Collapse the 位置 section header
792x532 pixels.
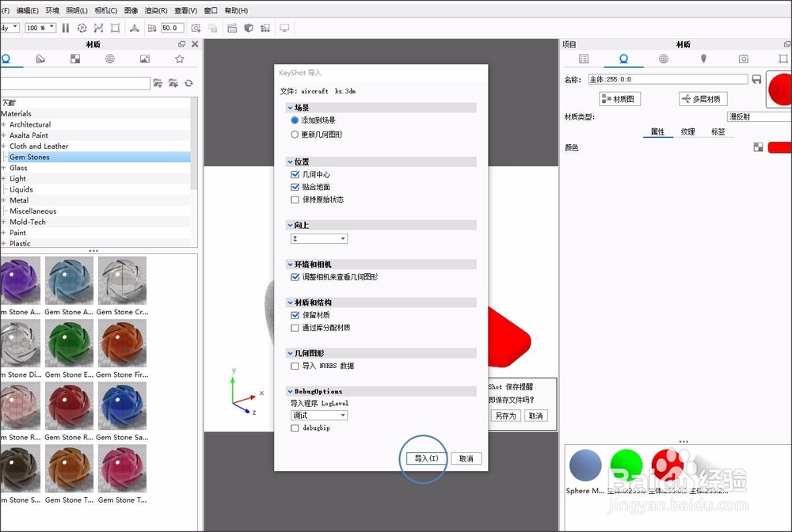(x=381, y=161)
